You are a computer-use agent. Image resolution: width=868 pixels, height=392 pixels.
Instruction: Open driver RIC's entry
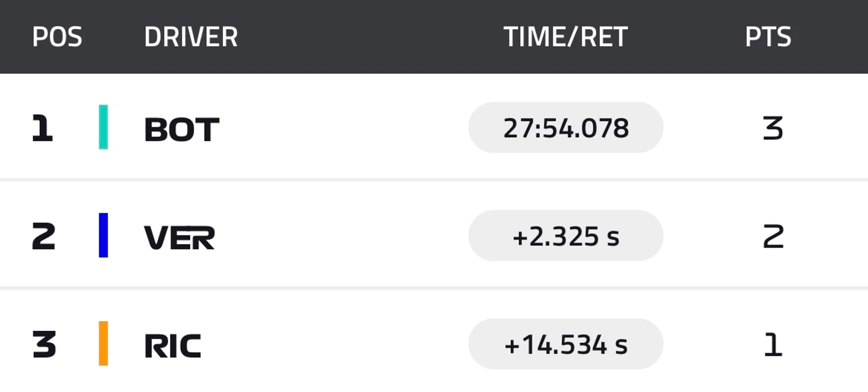pyautogui.click(x=173, y=346)
